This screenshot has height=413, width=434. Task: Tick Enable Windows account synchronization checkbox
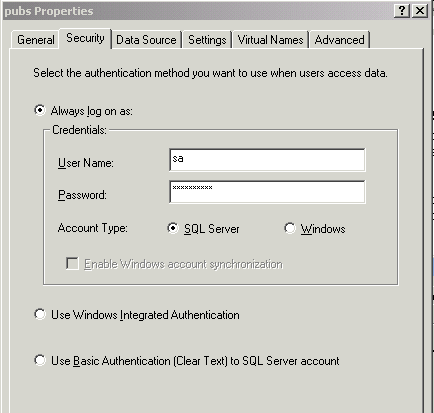tap(72, 263)
